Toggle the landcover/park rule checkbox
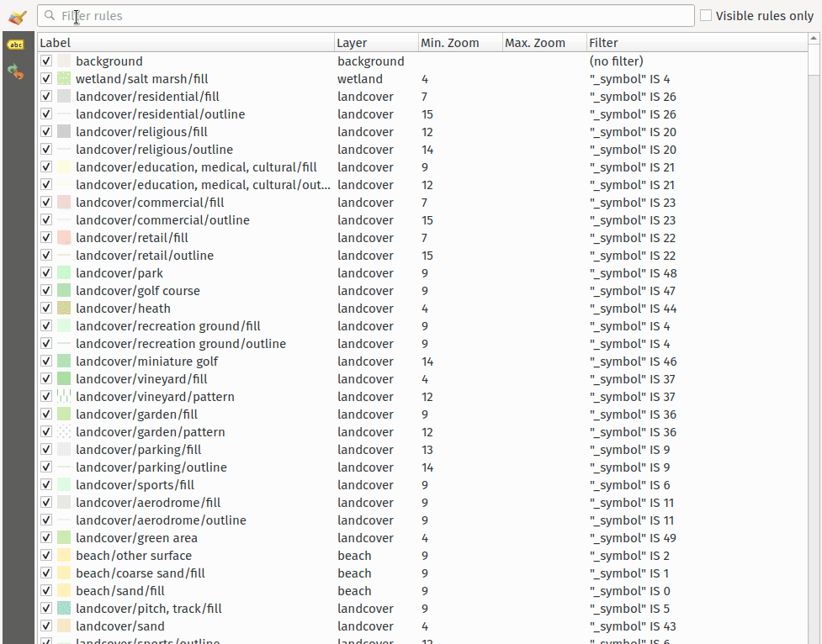Viewport: 822px width, 644px height. tap(46, 273)
